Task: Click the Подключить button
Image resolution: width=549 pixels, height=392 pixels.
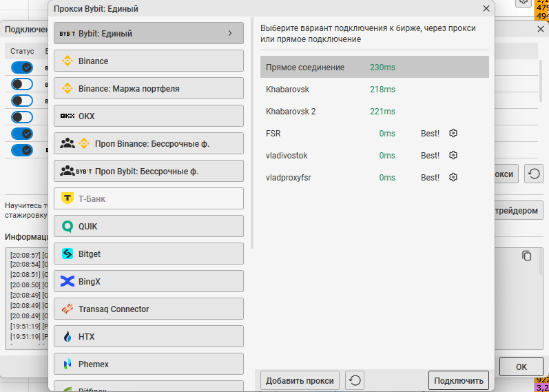Action: coord(458,380)
